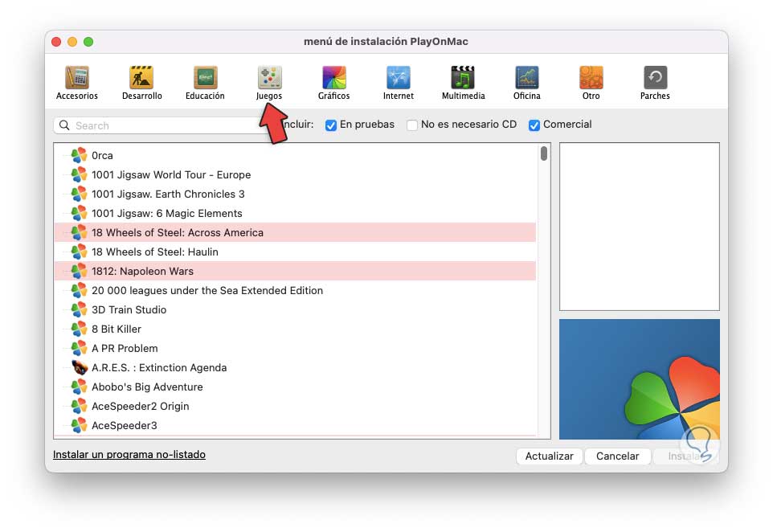Screen dimensions: 773x532
Task: Click the A.R.E.S. Extinction Agenda game icon
Action: click(79, 367)
